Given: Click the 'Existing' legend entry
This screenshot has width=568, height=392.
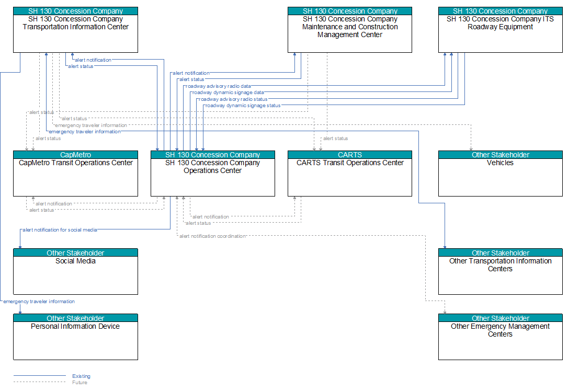Looking at the screenshot, I should [x=81, y=376].
